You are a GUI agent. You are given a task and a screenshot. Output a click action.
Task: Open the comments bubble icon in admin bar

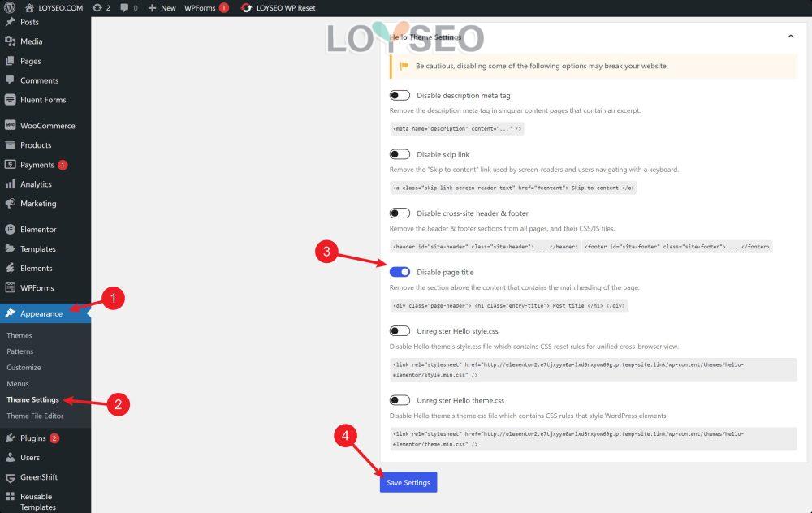[124, 8]
